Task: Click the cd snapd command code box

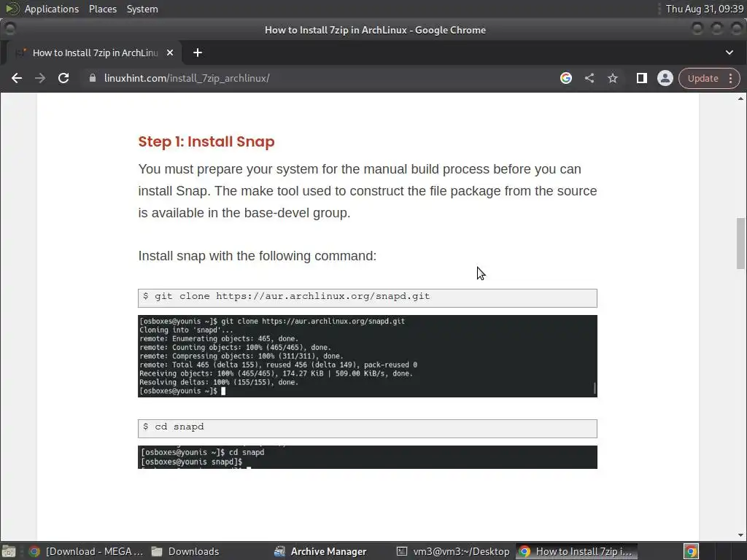Action: tap(368, 429)
